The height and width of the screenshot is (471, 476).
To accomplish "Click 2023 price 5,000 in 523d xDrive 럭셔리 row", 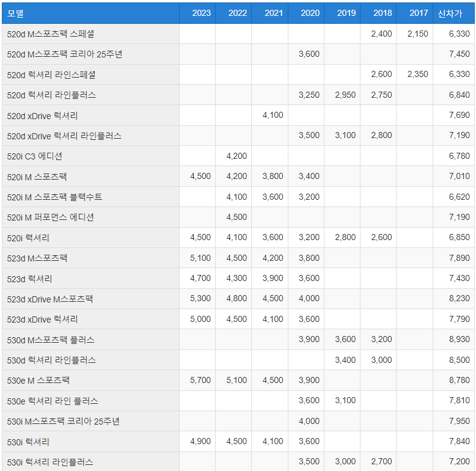I will (200, 319).
